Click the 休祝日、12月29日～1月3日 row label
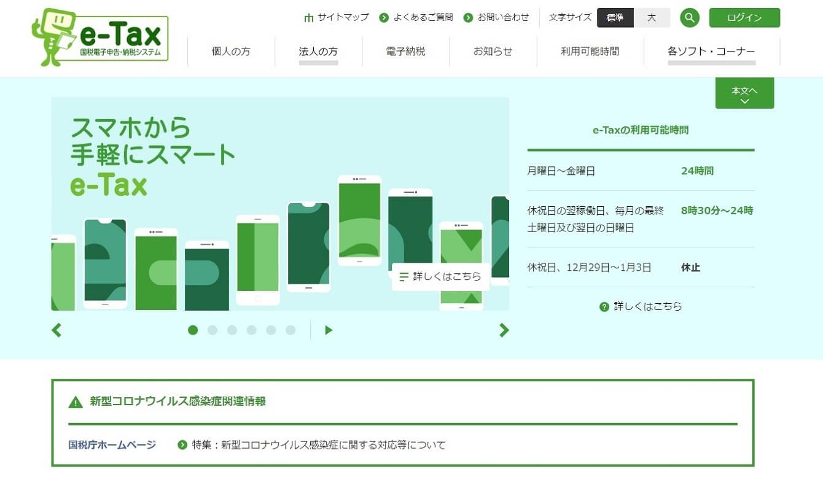The image size is (823, 504). click(590, 268)
